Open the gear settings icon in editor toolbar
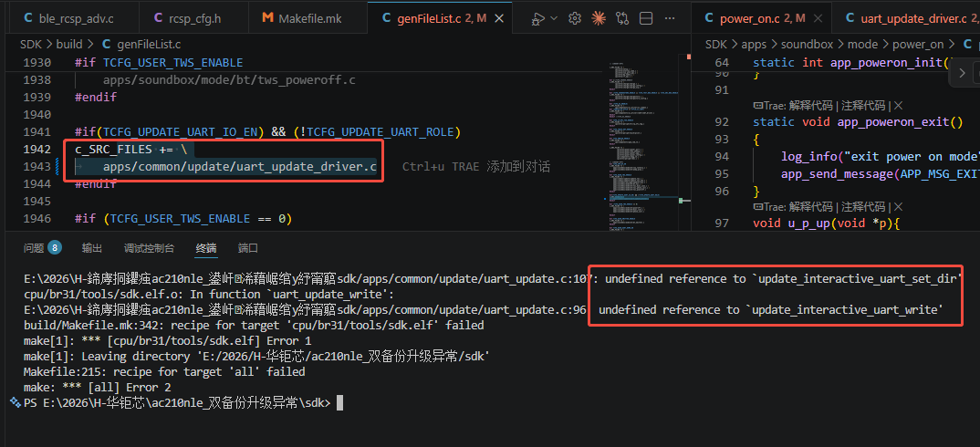This screenshot has width=980, height=447. click(x=575, y=19)
